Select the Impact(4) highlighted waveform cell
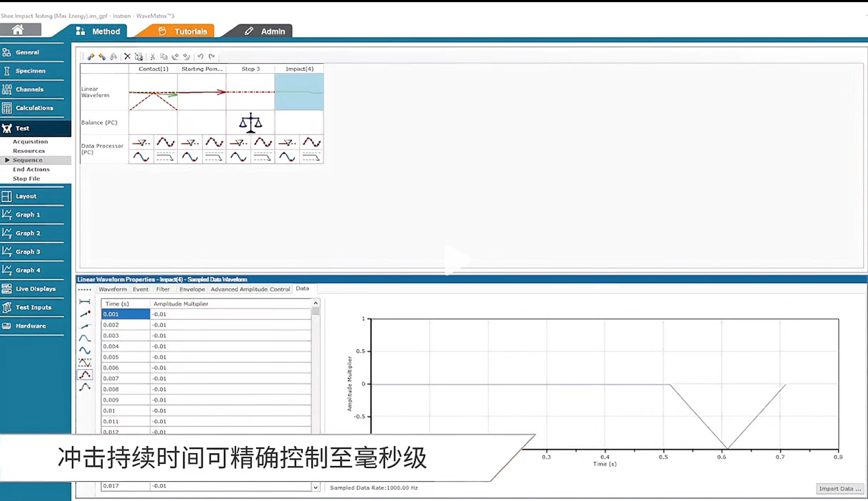The image size is (868, 501). coord(299,92)
